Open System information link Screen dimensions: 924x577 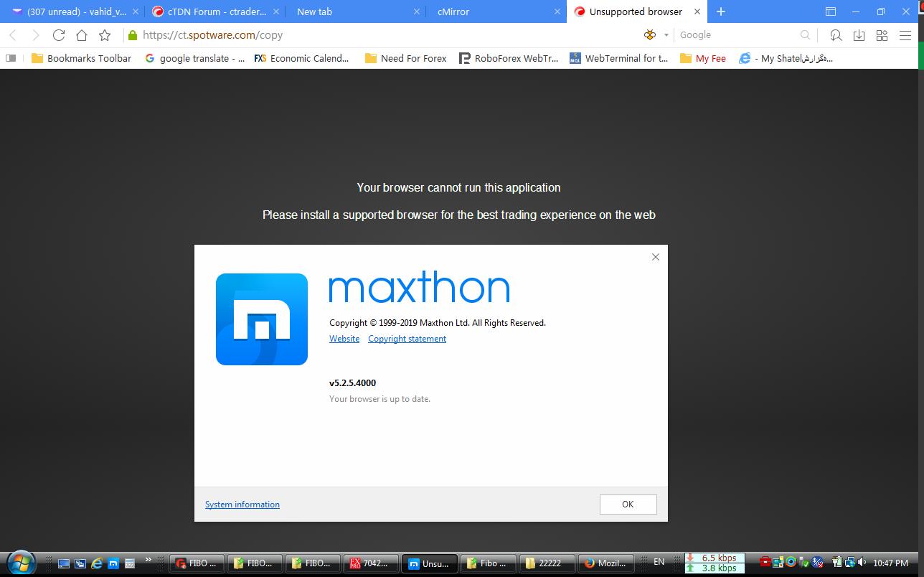pos(242,505)
